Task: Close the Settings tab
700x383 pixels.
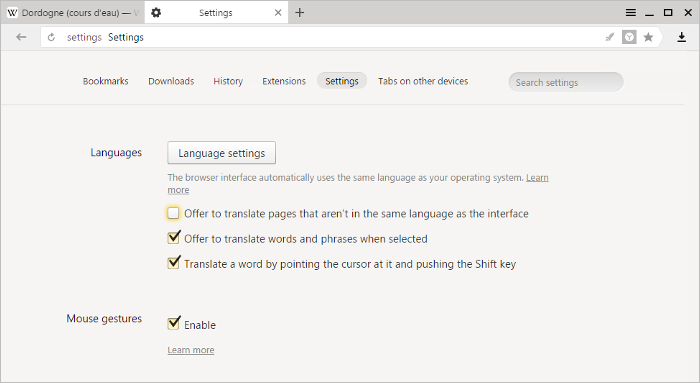Action: (x=278, y=12)
